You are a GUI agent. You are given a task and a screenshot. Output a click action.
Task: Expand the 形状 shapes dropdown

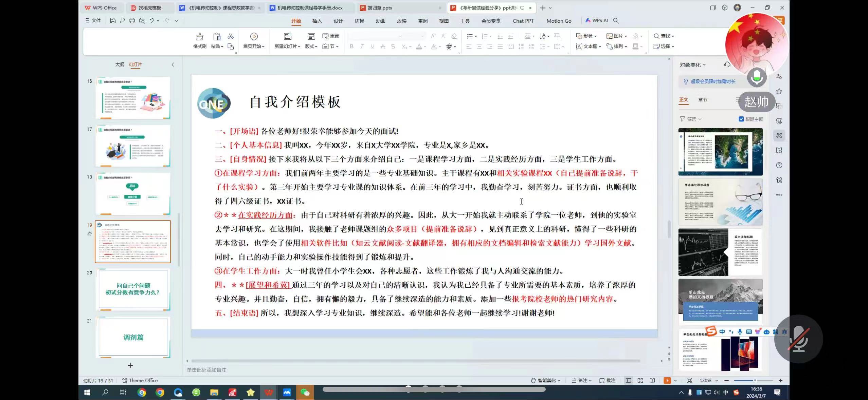[591, 36]
